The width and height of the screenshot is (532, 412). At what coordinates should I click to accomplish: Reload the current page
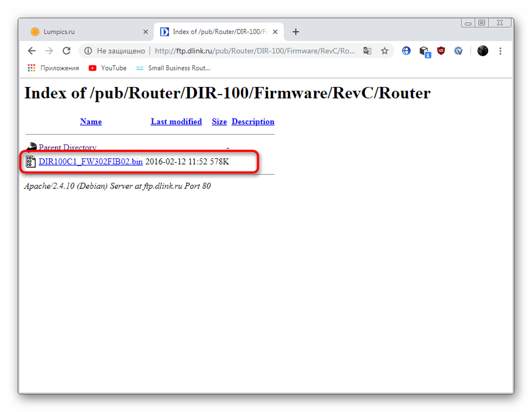pos(66,51)
